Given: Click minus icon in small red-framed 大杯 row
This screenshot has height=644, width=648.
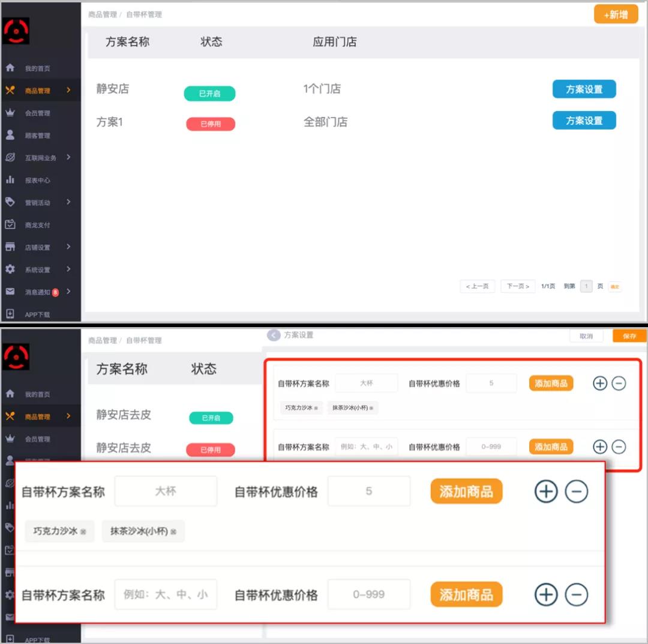Looking at the screenshot, I should coord(618,383).
